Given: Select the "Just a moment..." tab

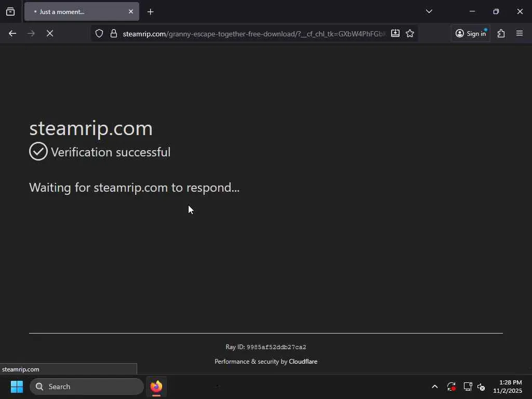Looking at the screenshot, I should [x=82, y=11].
